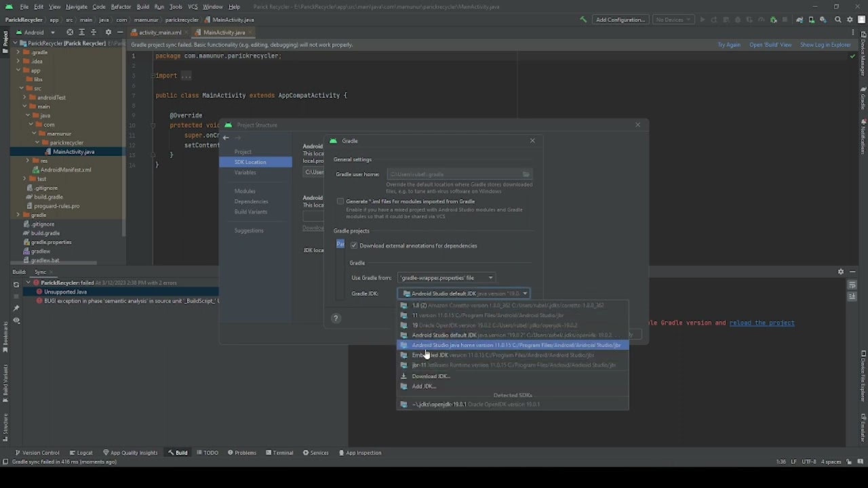Open Terminal tool window button

point(279,453)
